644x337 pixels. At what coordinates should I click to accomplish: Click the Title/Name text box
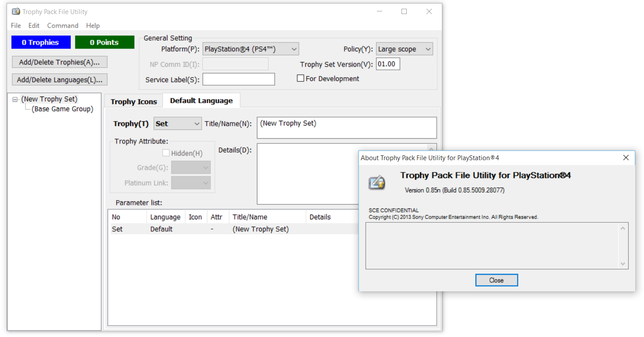[347, 128]
